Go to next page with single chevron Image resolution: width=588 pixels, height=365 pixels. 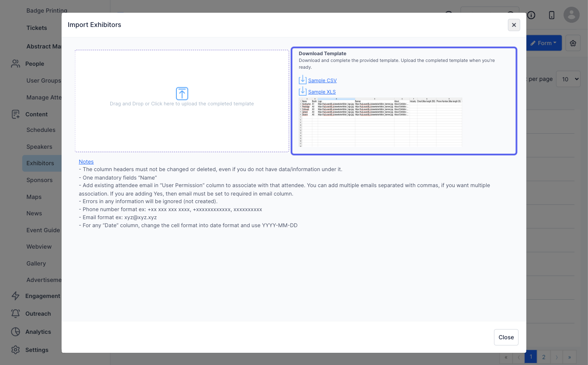tap(556, 357)
